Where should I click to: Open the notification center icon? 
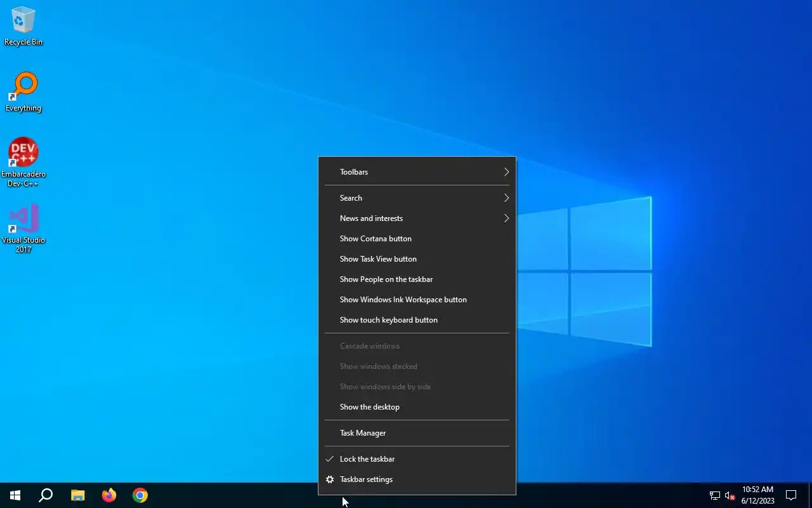[791, 495]
